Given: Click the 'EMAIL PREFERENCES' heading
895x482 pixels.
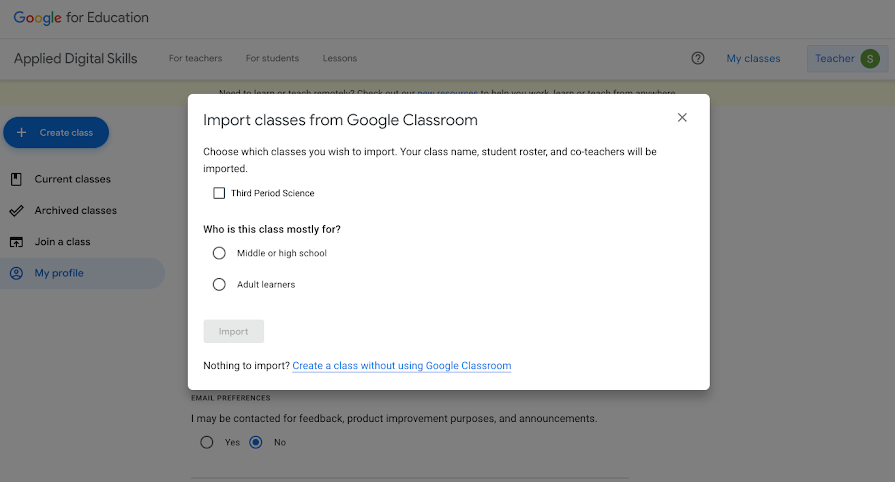Looking at the screenshot, I should [x=231, y=398].
